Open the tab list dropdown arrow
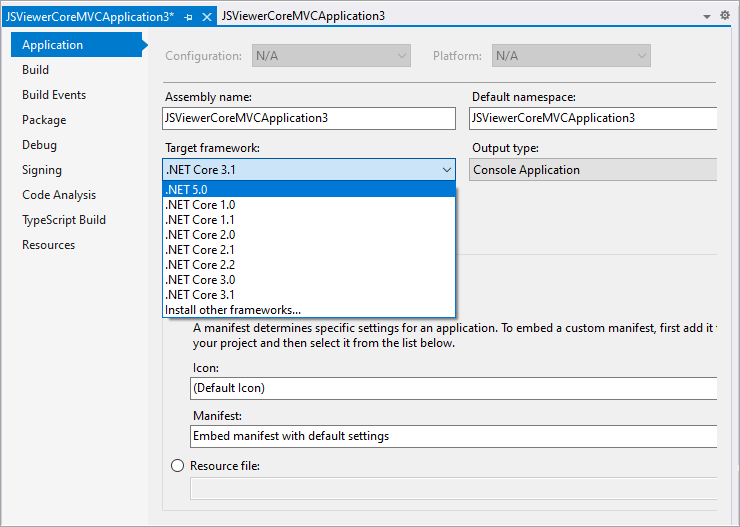This screenshot has width=740, height=527. click(706, 17)
